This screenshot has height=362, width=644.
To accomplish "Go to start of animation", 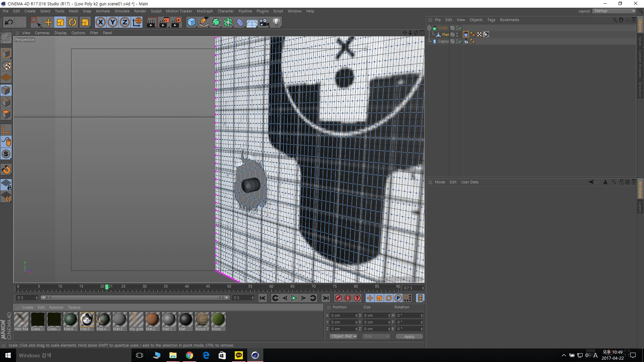I will point(263,298).
